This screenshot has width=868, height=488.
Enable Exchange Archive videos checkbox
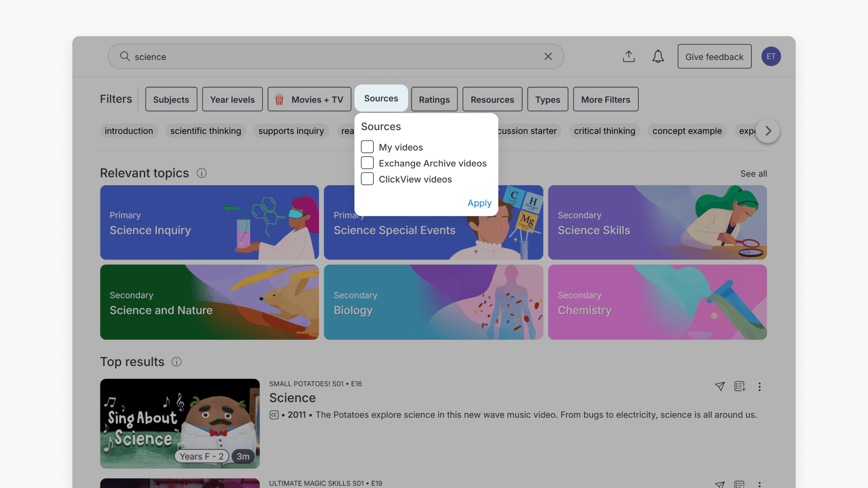click(x=367, y=163)
